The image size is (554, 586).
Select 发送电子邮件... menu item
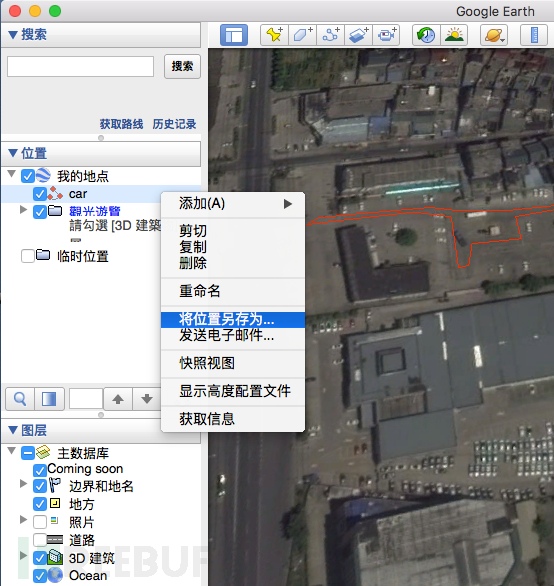233,336
